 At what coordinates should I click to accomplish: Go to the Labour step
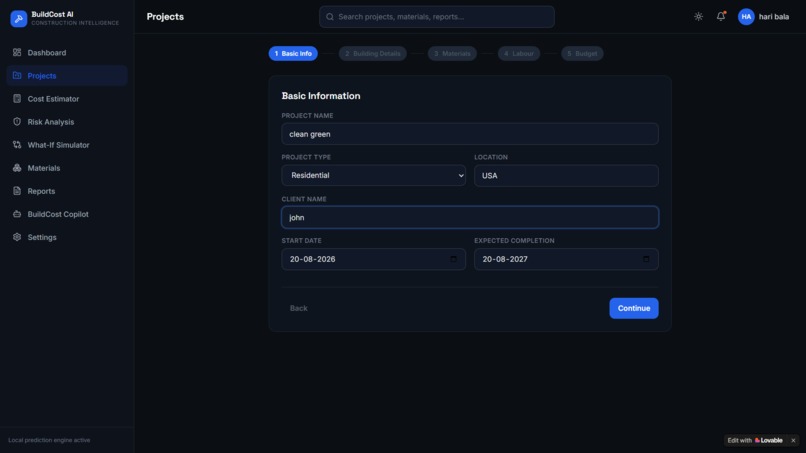pyautogui.click(x=519, y=53)
